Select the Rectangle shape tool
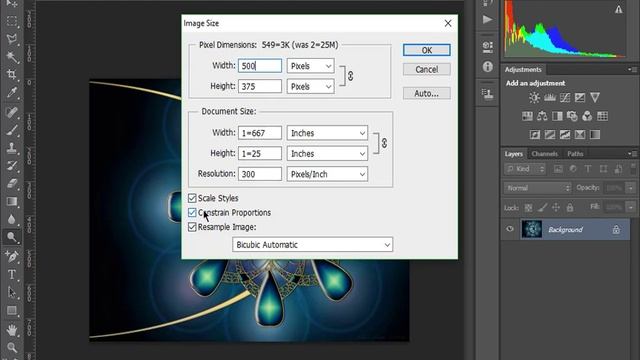 pyautogui.click(x=12, y=311)
